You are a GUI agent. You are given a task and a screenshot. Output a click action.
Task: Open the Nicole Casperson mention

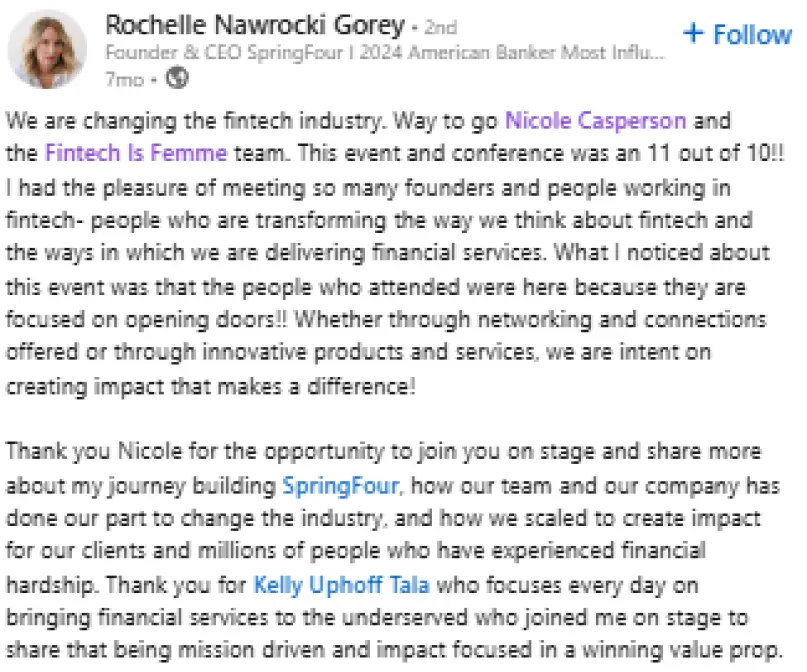[596, 121]
